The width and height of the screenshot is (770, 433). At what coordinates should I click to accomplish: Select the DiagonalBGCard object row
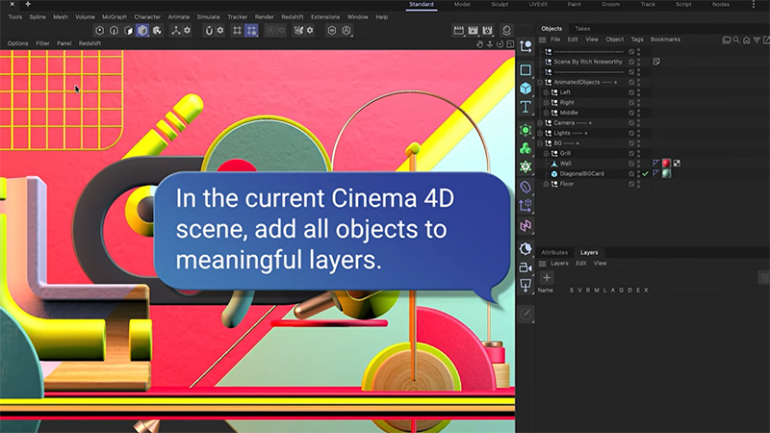click(x=582, y=174)
